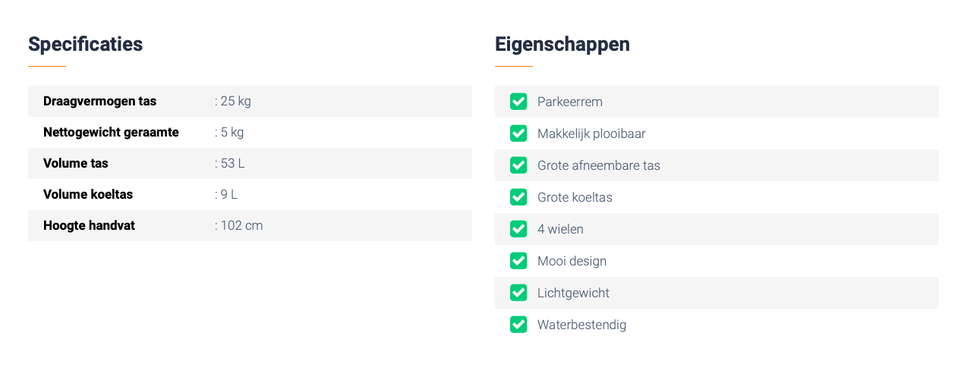
Task: Click the Volume tas label
Action: 76,163
